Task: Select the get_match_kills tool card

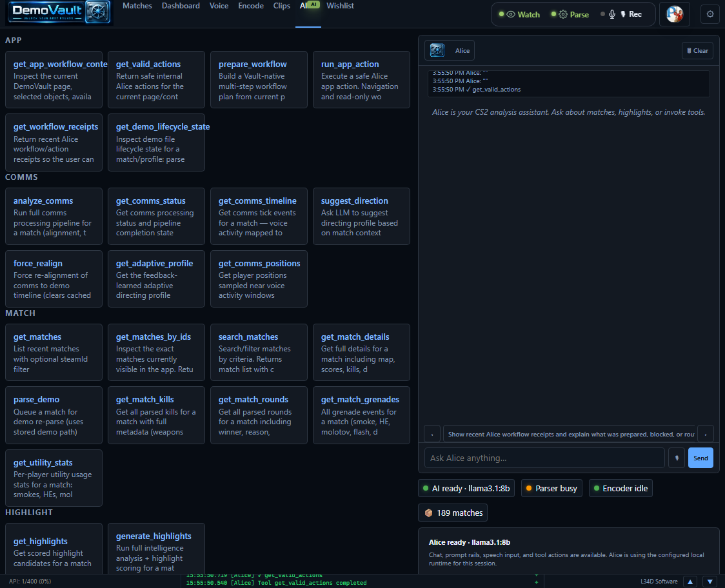Action: click(156, 415)
